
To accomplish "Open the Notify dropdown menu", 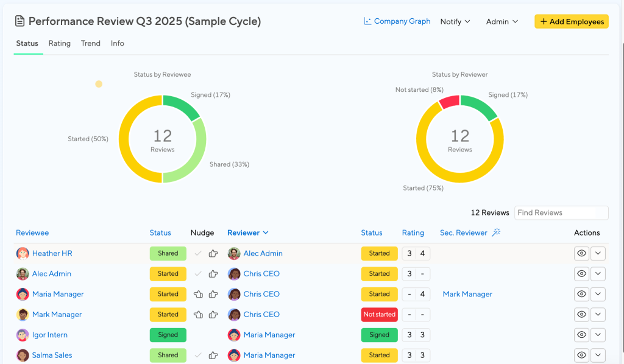I will point(455,21).
